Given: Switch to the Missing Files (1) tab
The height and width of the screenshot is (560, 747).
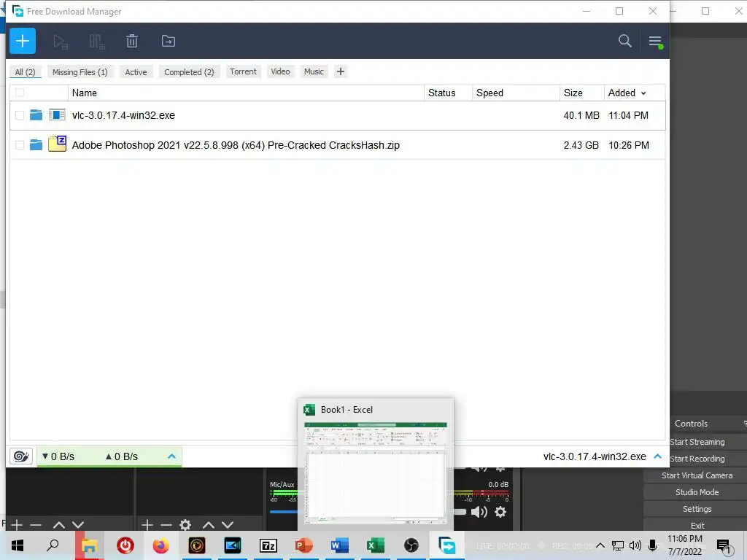Looking at the screenshot, I should (x=80, y=72).
